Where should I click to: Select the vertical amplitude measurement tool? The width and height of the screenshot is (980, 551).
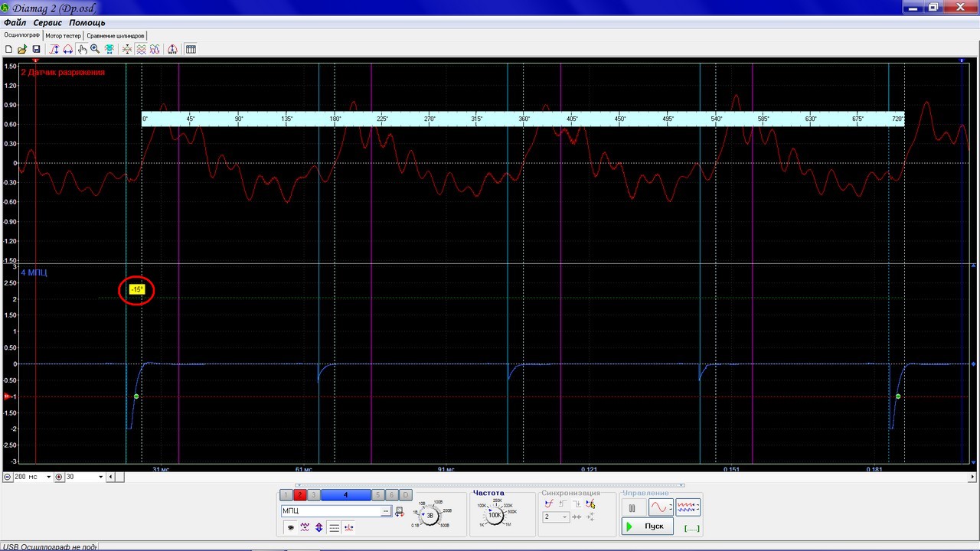54,49
